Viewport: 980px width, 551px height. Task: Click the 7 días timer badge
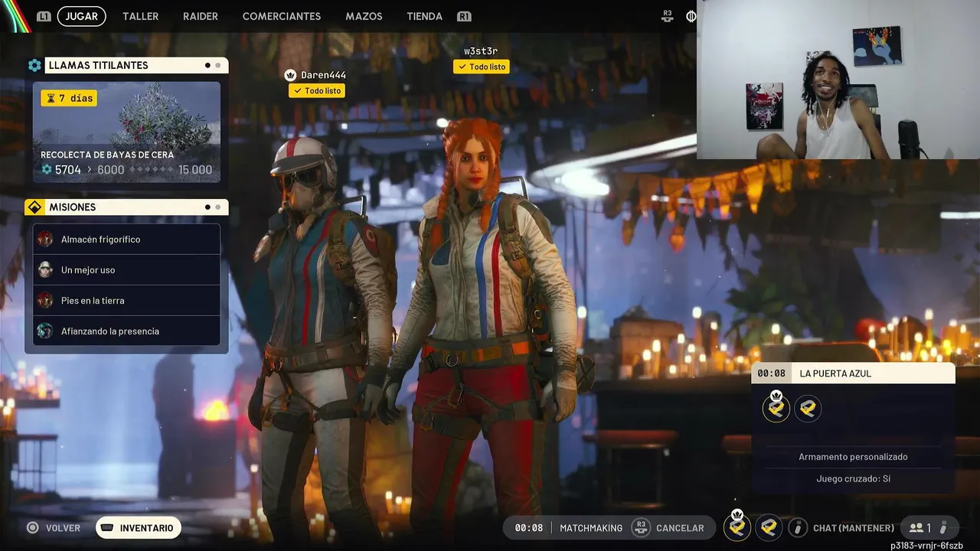tap(69, 98)
